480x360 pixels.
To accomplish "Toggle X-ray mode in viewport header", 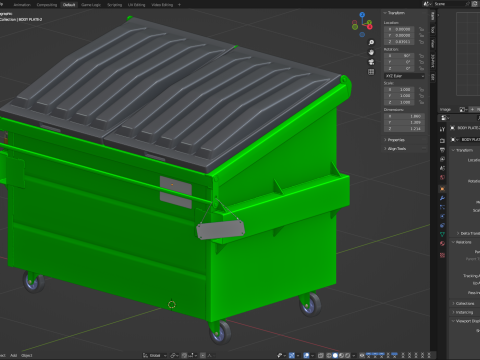I will [321, 355].
